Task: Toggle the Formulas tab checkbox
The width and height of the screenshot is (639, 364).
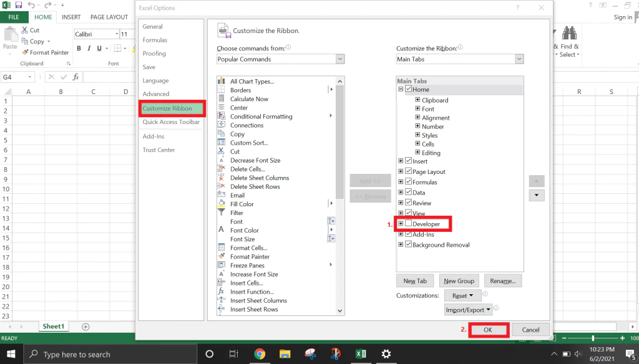Action: pyautogui.click(x=408, y=181)
